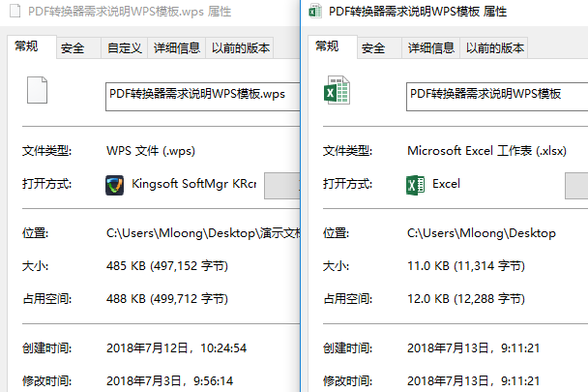Select 以前的版本 tab in left dialog
The height and width of the screenshot is (392, 588).
pyautogui.click(x=240, y=48)
